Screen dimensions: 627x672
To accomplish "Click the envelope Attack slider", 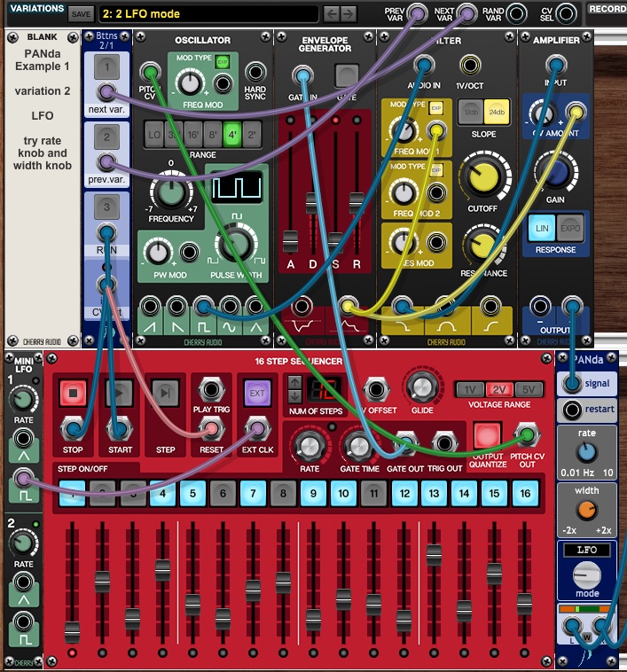I will (x=290, y=239).
